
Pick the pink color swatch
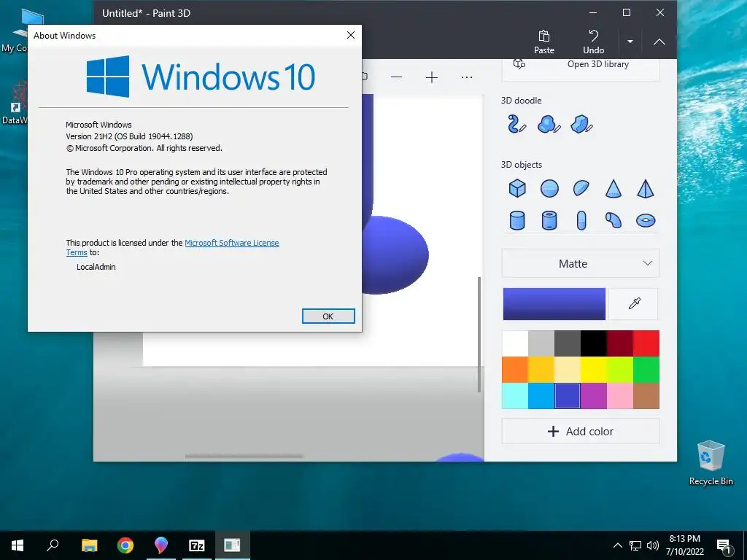pos(620,396)
